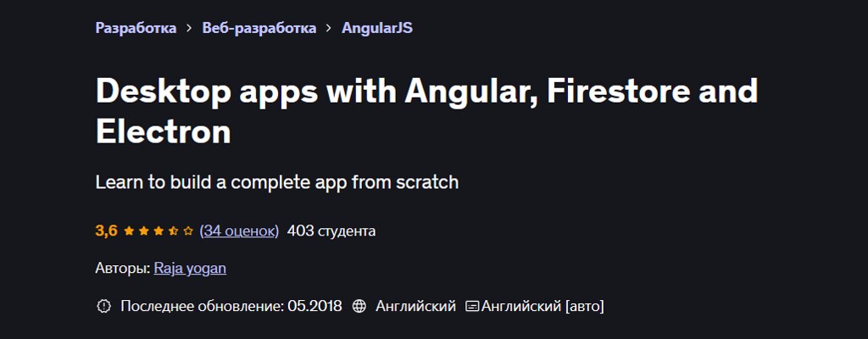Click the 403 студента enrollment count

(331, 231)
